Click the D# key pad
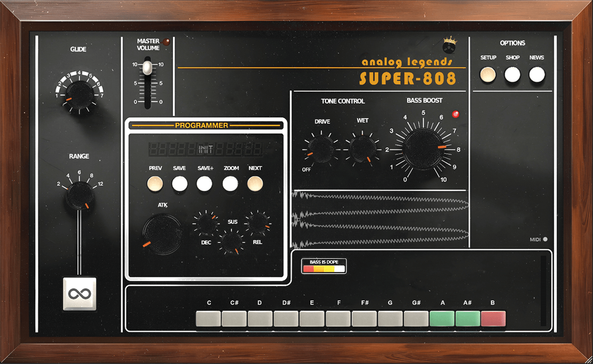Viewport: 593px width, 364px height. [286, 318]
